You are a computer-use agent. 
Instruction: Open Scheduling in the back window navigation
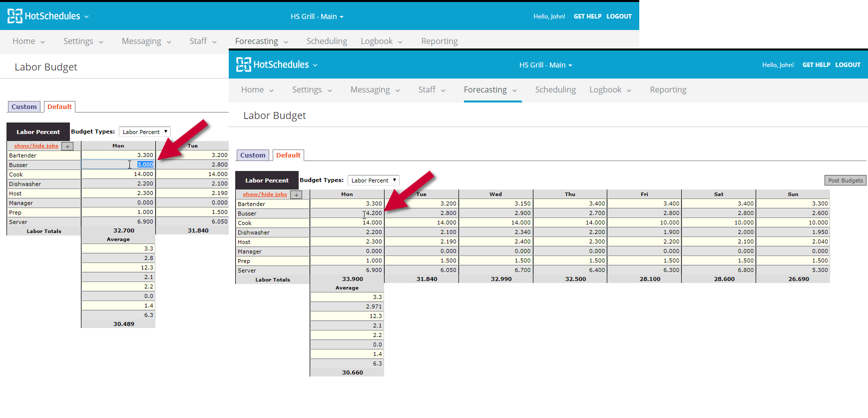tap(327, 41)
